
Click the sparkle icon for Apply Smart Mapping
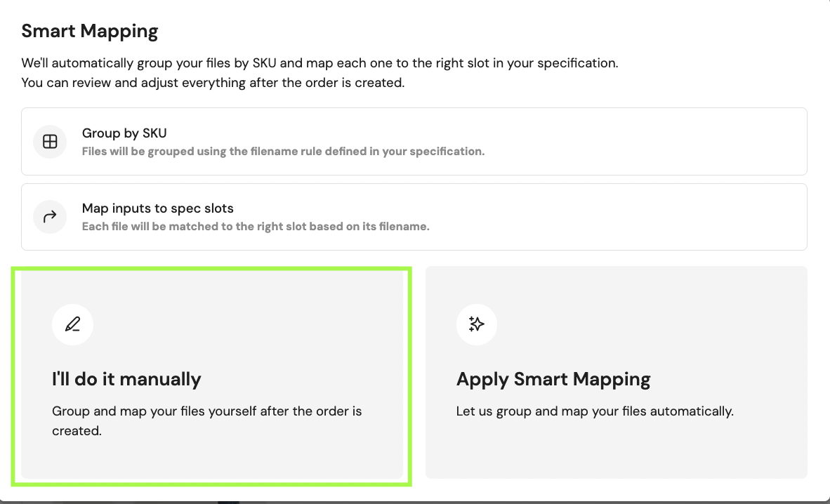(476, 324)
